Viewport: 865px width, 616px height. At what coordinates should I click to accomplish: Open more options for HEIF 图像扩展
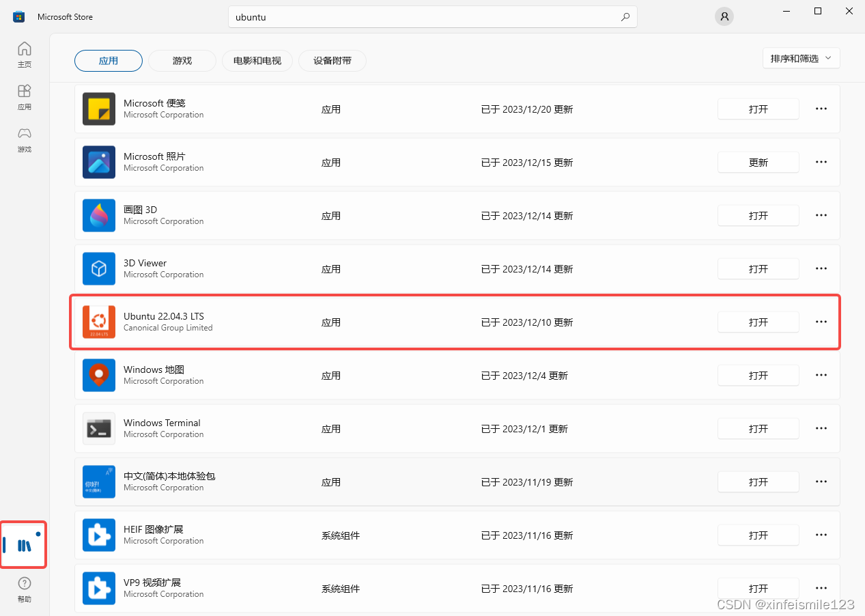(x=821, y=535)
